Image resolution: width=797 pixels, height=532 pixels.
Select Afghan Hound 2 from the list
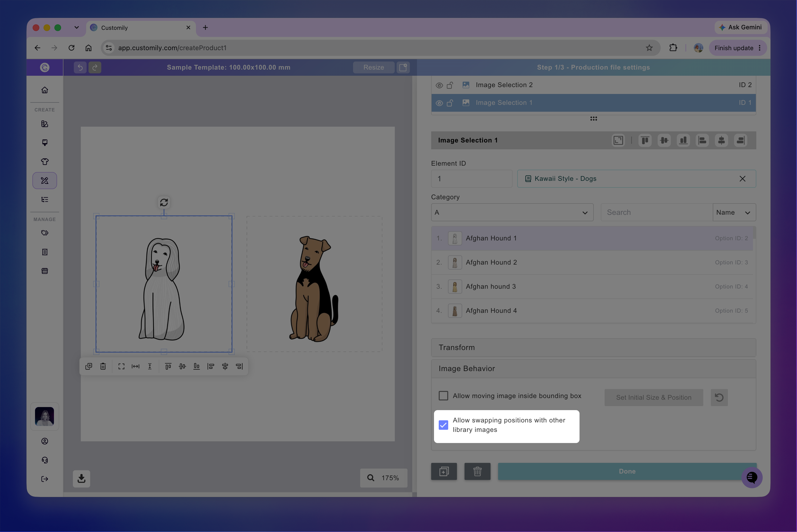pos(592,263)
